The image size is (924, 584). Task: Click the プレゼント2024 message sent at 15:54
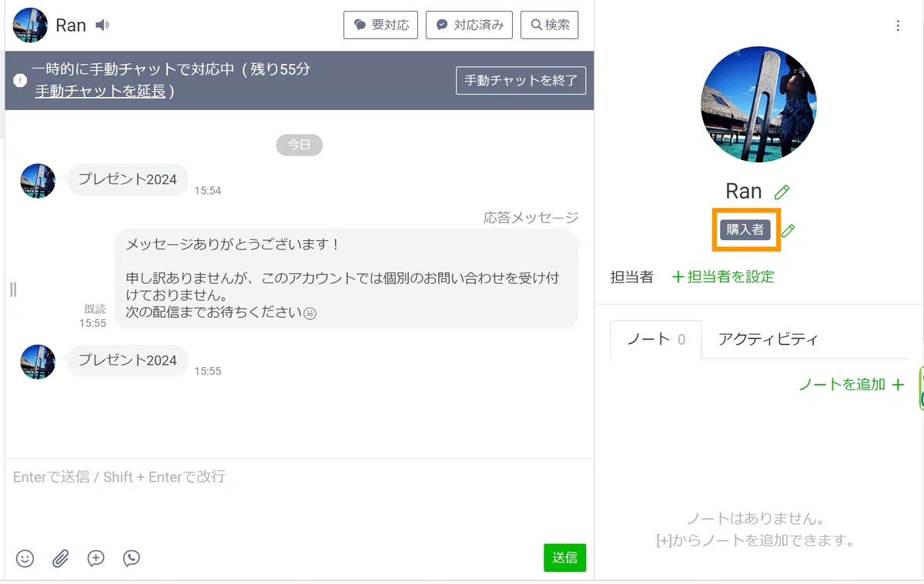pos(128,179)
